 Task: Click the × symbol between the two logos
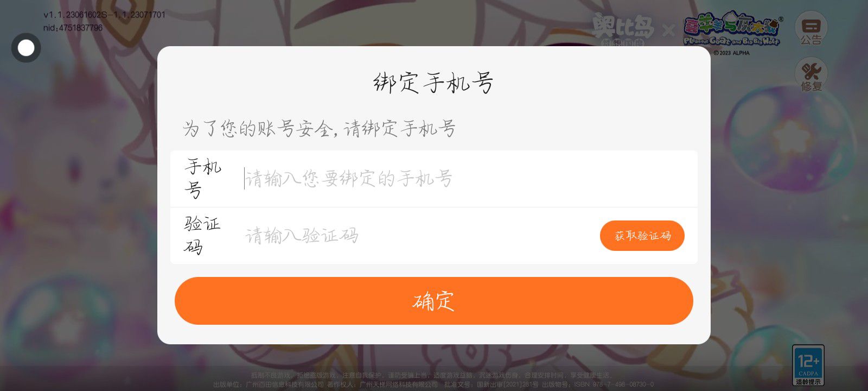coord(669,30)
